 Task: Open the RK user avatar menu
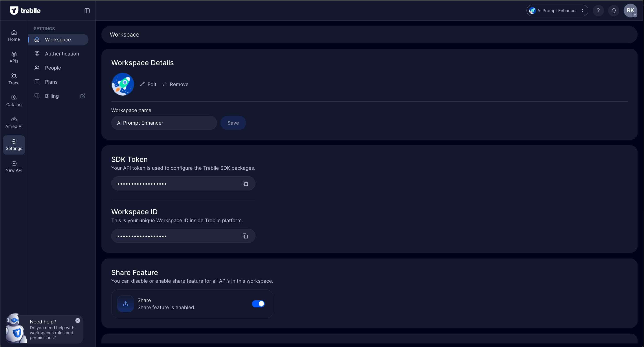(x=630, y=11)
